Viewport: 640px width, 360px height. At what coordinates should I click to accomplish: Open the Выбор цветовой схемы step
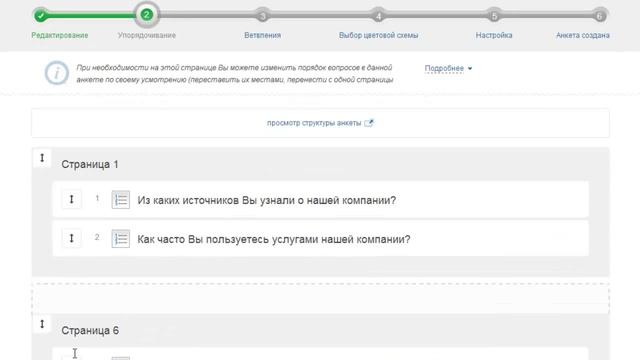click(378, 36)
